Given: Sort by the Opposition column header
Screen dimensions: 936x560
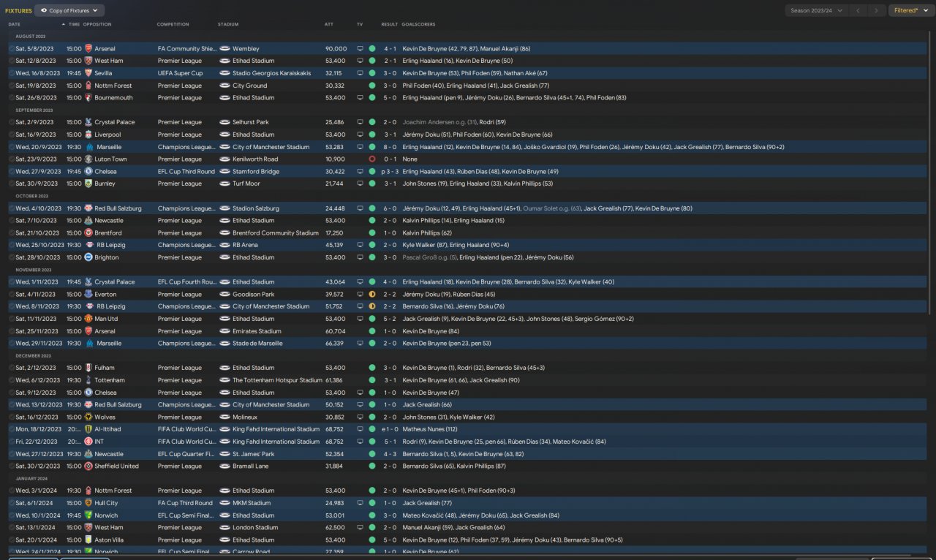Looking at the screenshot, I should point(97,24).
